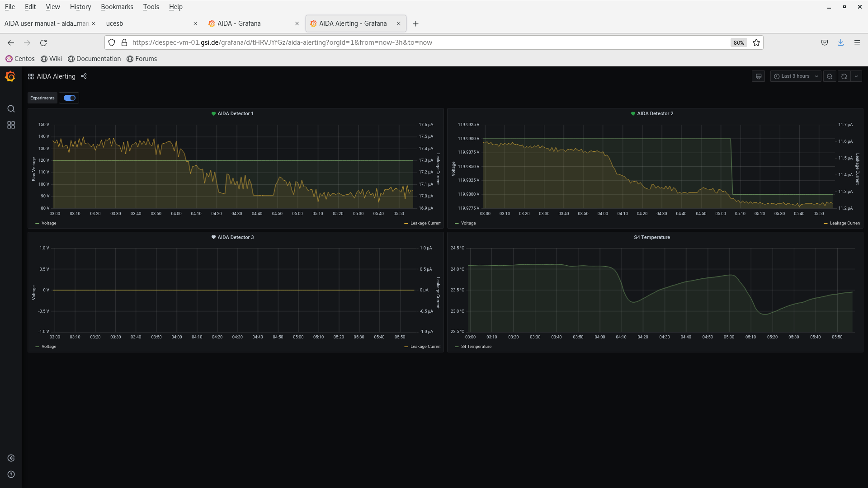Image resolution: width=868 pixels, height=488 pixels.
Task: Open the Wiki bookmark
Action: coord(51,59)
